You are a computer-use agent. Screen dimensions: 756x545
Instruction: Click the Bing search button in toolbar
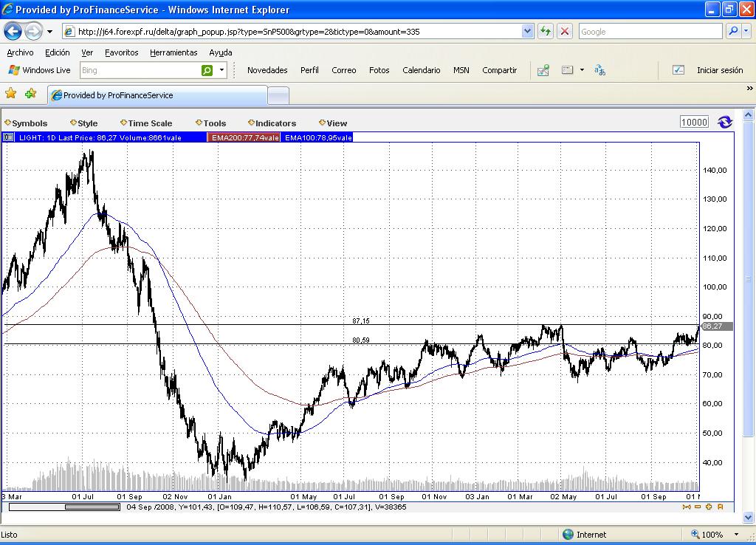click(207, 70)
